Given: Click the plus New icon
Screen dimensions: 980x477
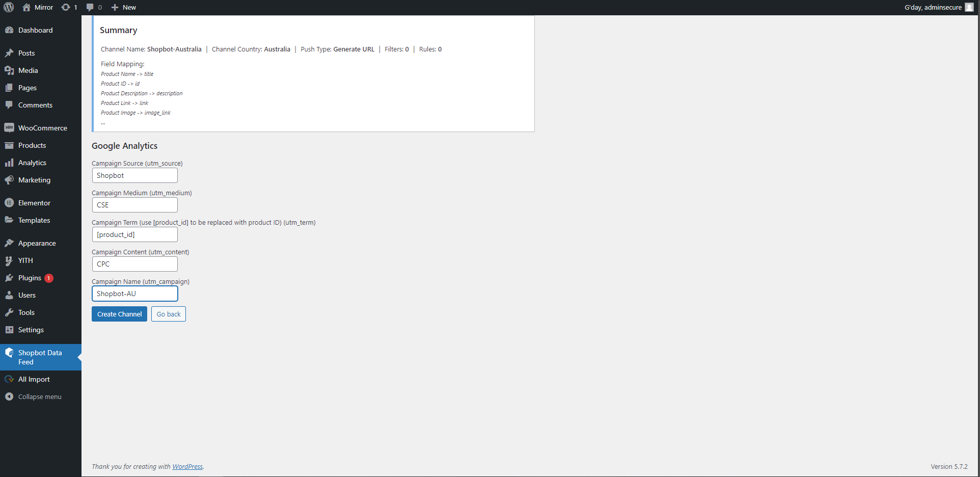Looking at the screenshot, I should (115, 7).
